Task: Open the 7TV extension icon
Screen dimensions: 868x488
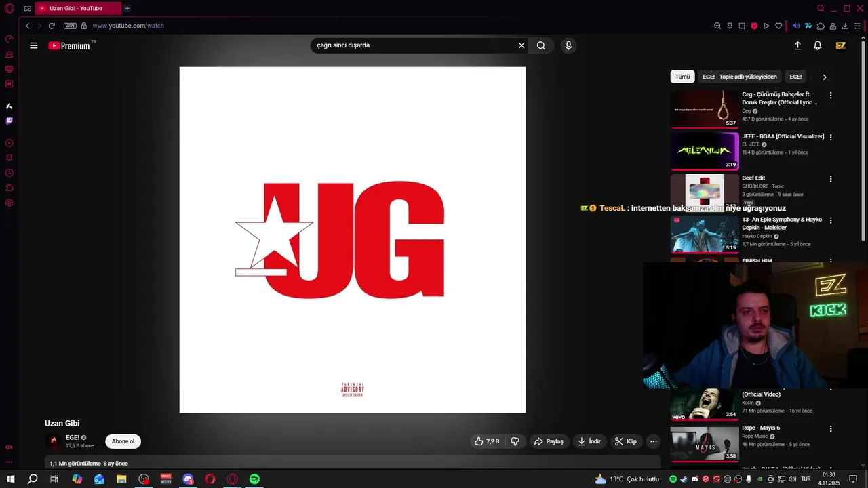Action: tap(808, 26)
